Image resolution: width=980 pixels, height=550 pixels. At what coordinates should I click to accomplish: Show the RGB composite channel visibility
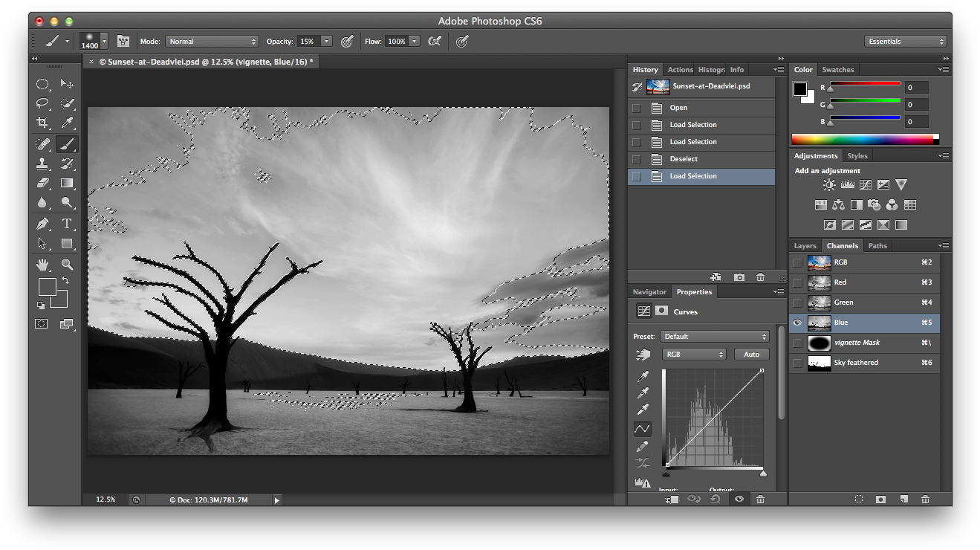pyautogui.click(x=797, y=262)
